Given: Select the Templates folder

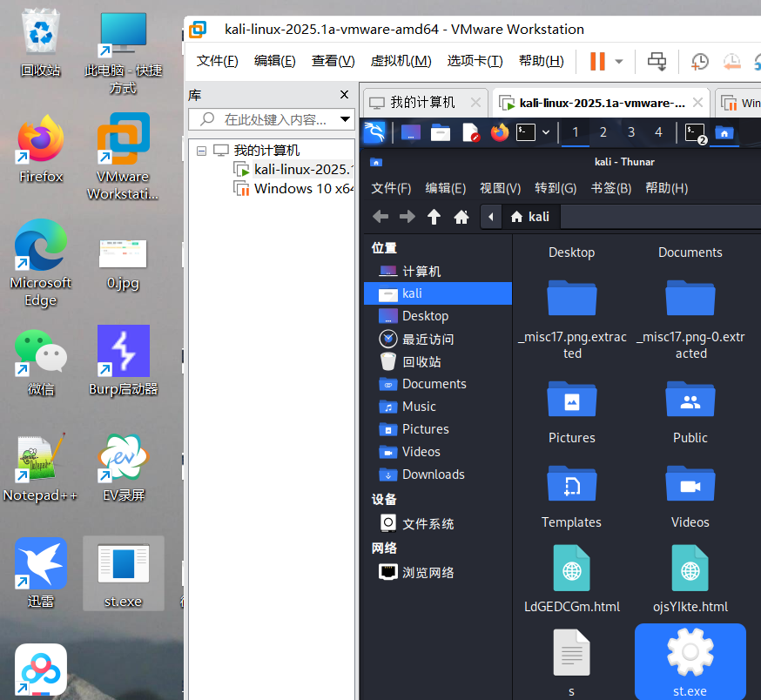Looking at the screenshot, I should (x=572, y=497).
